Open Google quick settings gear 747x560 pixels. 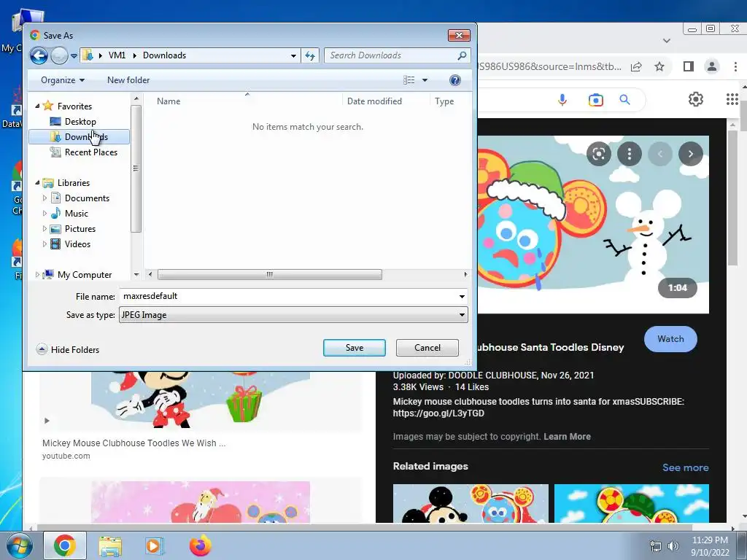click(695, 99)
